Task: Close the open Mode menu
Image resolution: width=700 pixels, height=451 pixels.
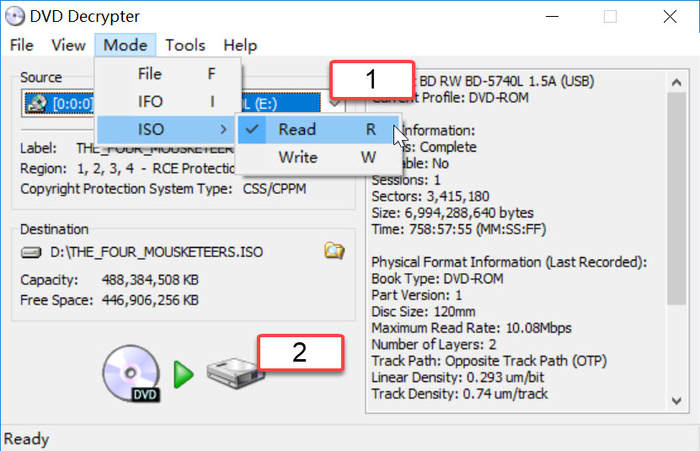Action: (125, 45)
